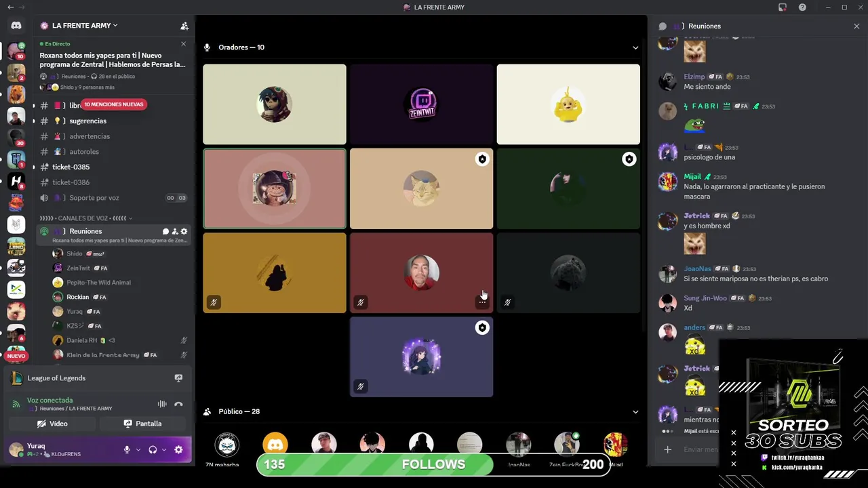Screen dimensions: 868x488
Task: Collapse CANALES DE VOZ category
Action: [86, 218]
